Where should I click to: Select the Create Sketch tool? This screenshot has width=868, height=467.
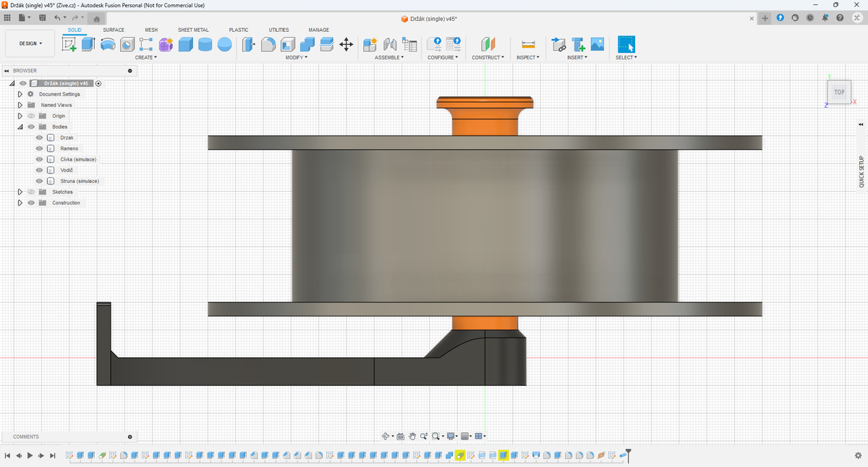click(x=70, y=44)
